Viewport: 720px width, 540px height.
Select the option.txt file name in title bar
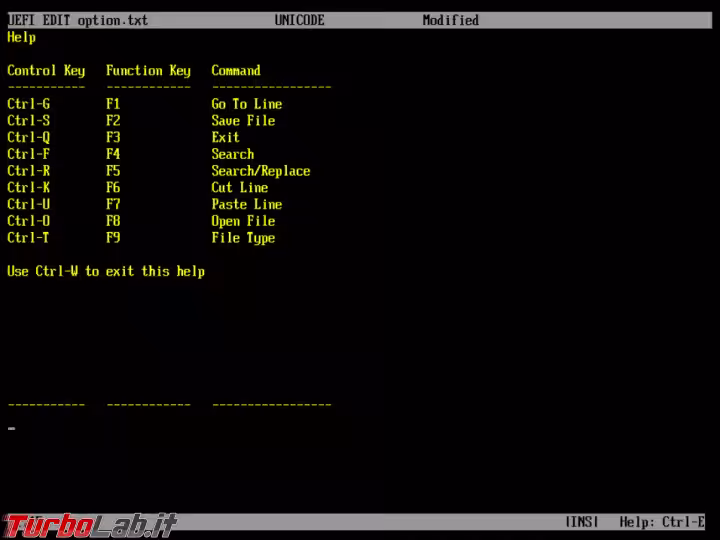click(x=113, y=20)
